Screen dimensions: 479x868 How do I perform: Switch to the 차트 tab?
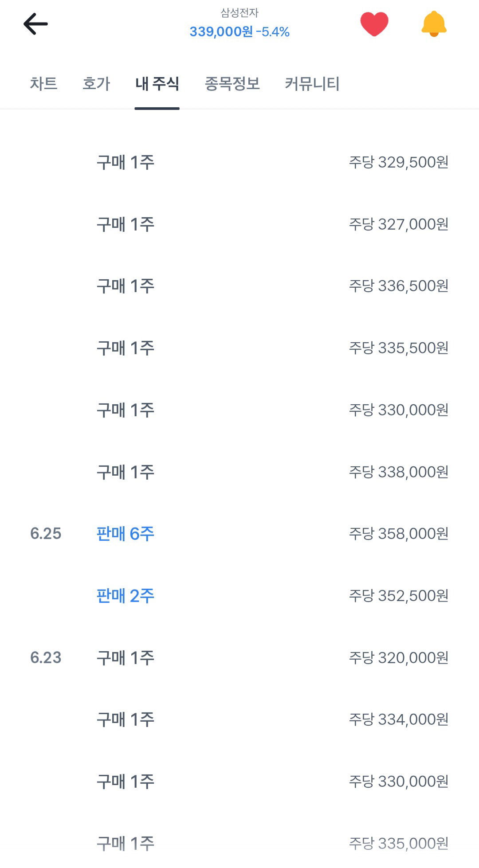pyautogui.click(x=43, y=83)
